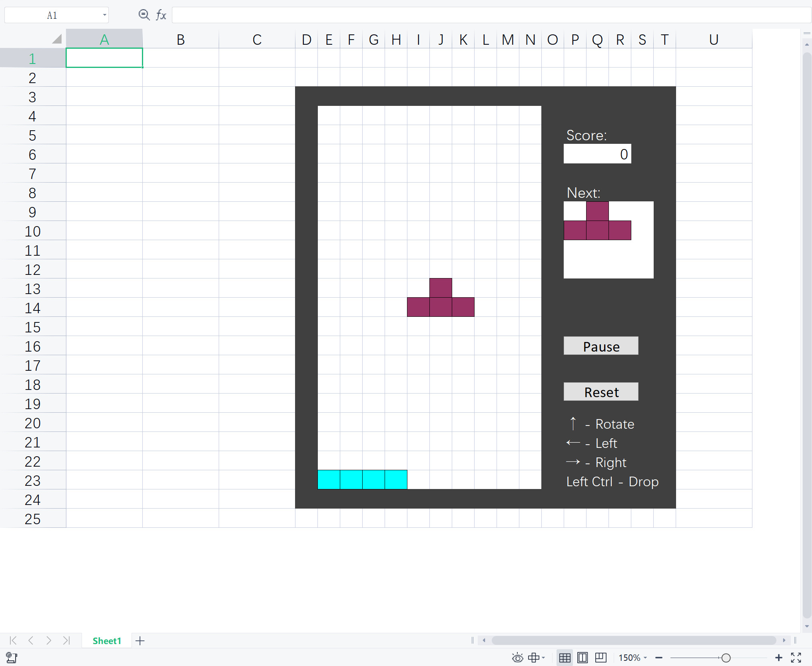
Task: Click the select-all corner triangle
Action: click(57, 39)
